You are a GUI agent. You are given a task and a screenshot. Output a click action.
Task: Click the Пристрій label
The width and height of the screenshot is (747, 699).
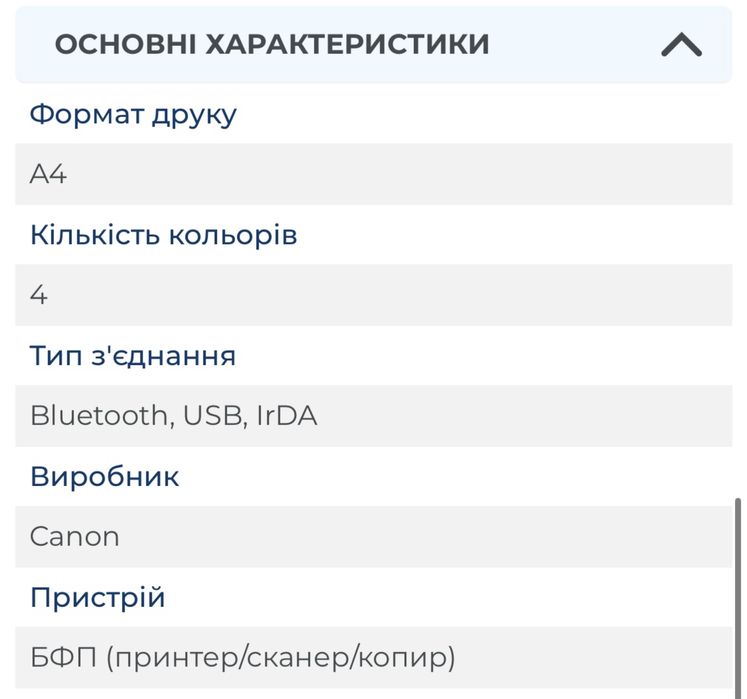pos(97,597)
